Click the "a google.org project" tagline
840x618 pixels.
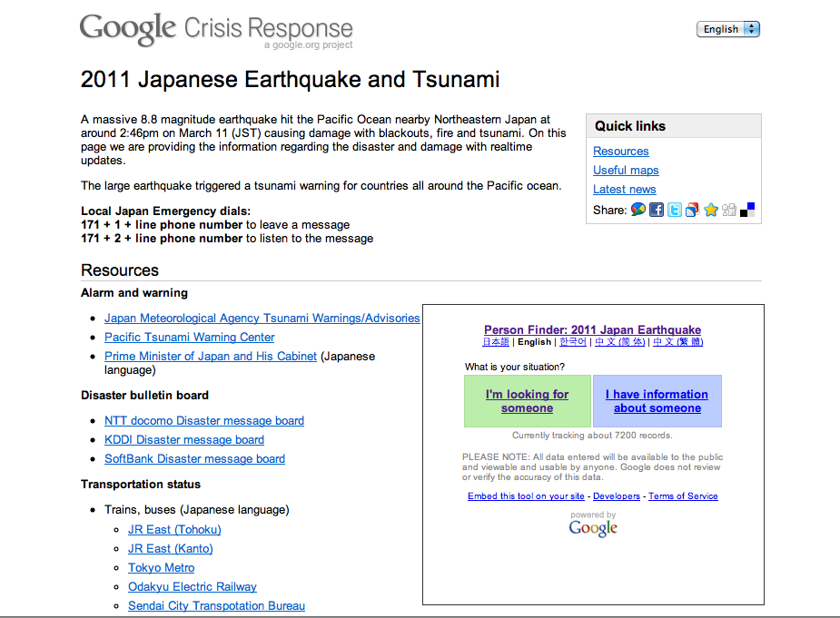tap(308, 45)
